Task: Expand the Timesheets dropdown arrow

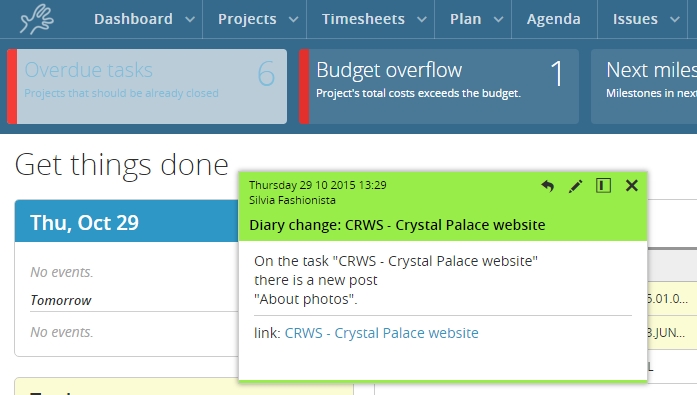Action: [422, 20]
